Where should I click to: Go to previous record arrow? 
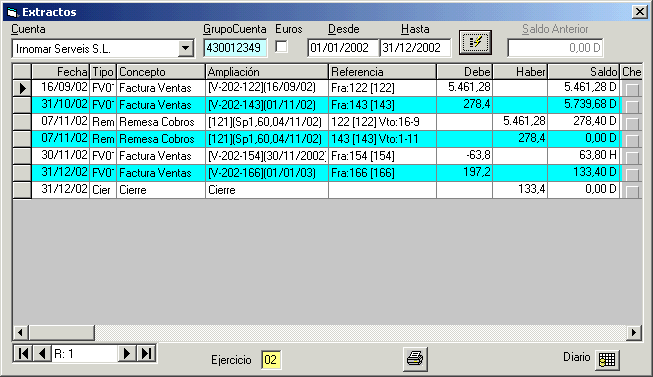point(42,354)
